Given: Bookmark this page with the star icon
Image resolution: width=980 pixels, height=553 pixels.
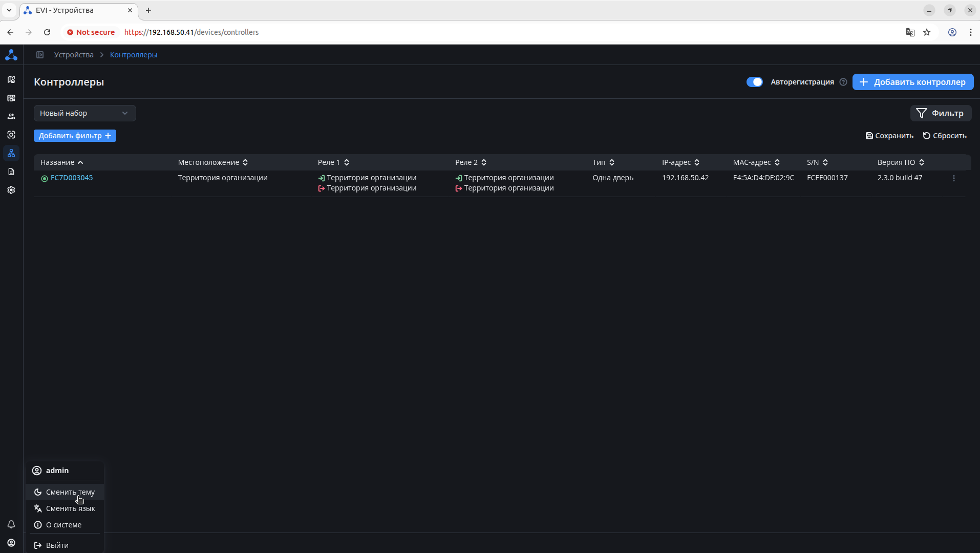Looking at the screenshot, I should point(927,32).
